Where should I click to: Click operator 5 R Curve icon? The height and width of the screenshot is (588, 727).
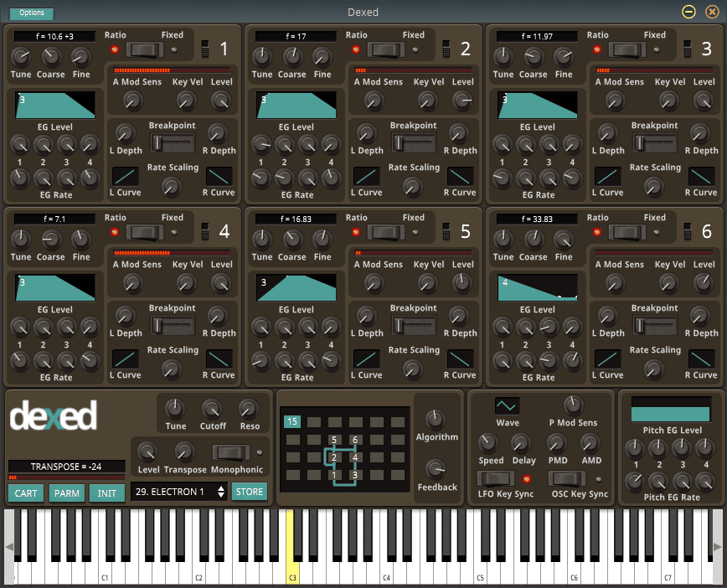[x=461, y=359]
